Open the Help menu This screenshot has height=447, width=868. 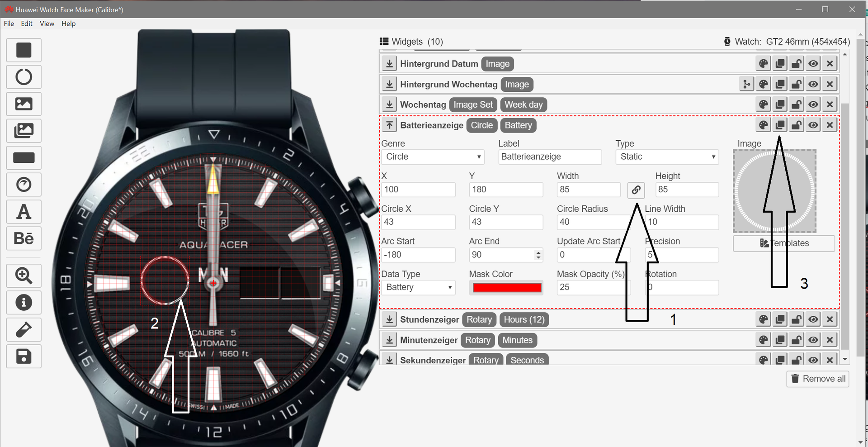tap(69, 24)
